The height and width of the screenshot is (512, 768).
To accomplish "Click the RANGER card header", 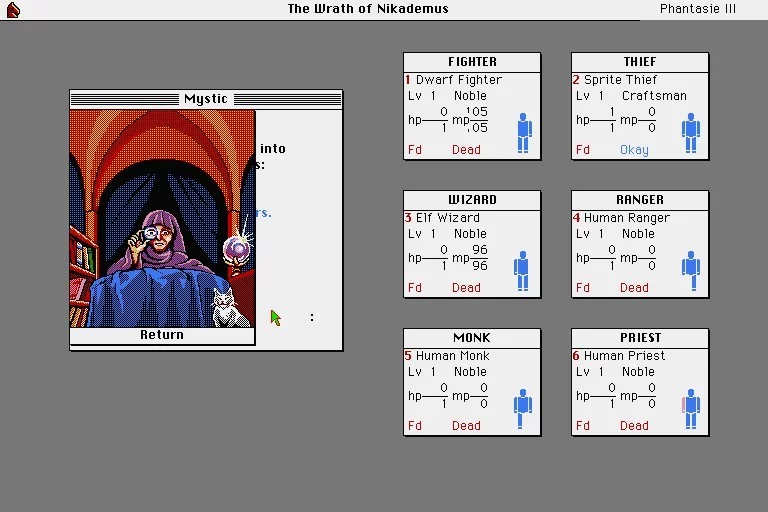I will coord(640,200).
